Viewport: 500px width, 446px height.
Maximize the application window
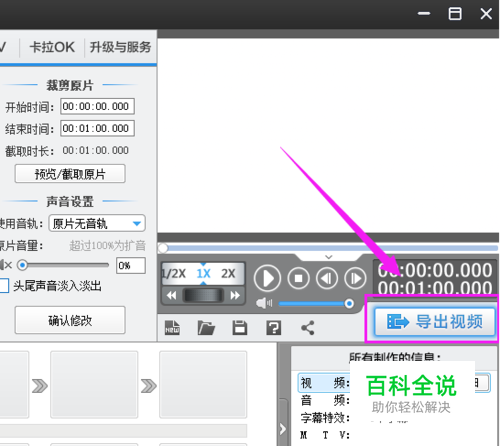coord(455,14)
